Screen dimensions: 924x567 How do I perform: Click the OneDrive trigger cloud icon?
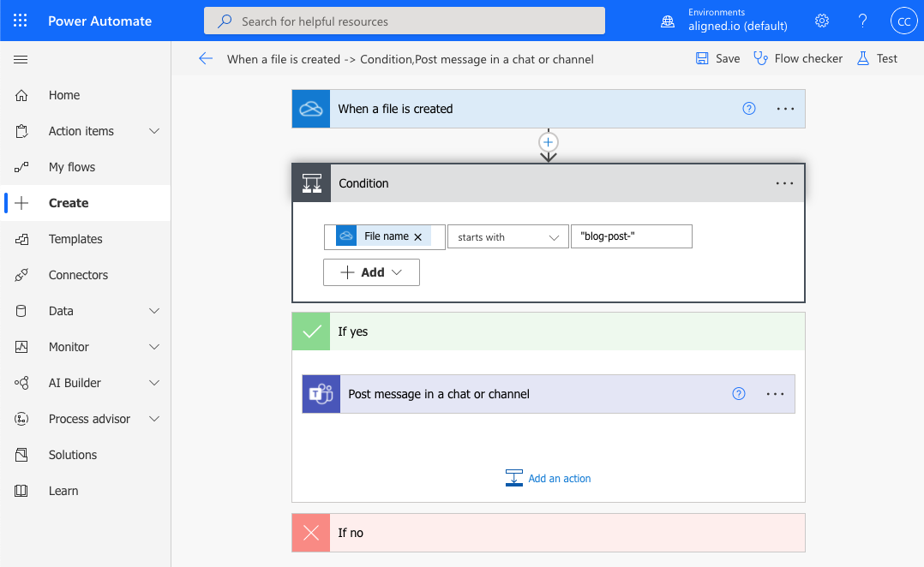311,109
